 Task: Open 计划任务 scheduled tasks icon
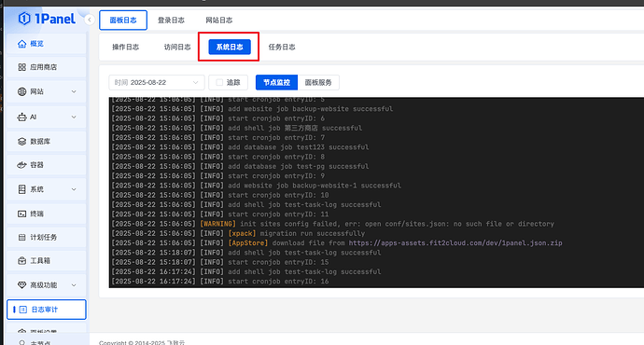[21, 238]
